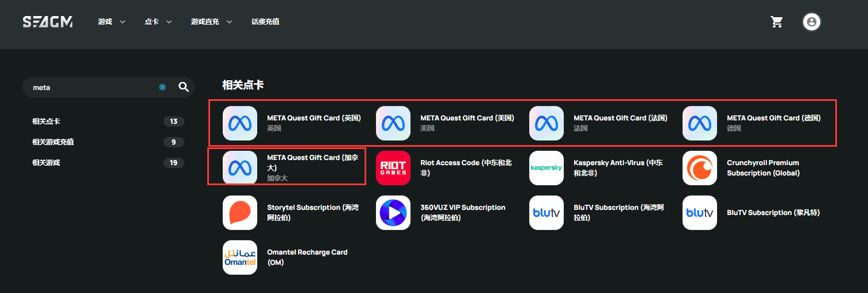Click Meta logo for 德国 gift card
Image resolution: width=868 pixels, height=293 pixels.
(700, 123)
